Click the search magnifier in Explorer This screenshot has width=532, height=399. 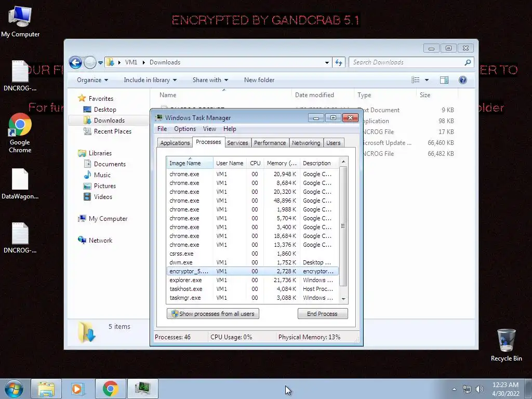[x=468, y=62]
